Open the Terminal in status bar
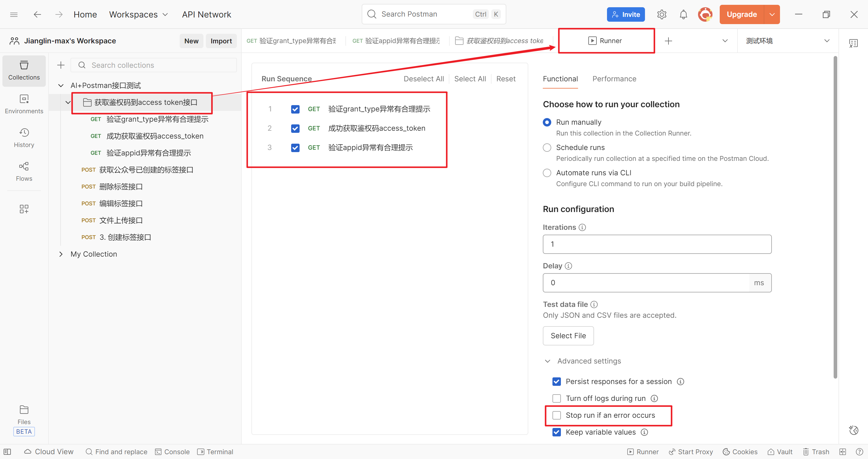The height and width of the screenshot is (459, 868). (x=215, y=451)
